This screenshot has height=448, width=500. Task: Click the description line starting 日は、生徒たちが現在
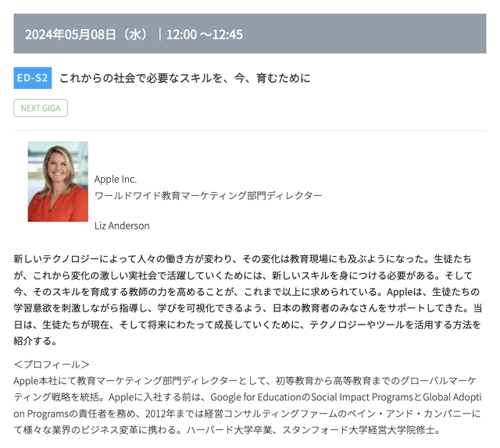(x=247, y=325)
